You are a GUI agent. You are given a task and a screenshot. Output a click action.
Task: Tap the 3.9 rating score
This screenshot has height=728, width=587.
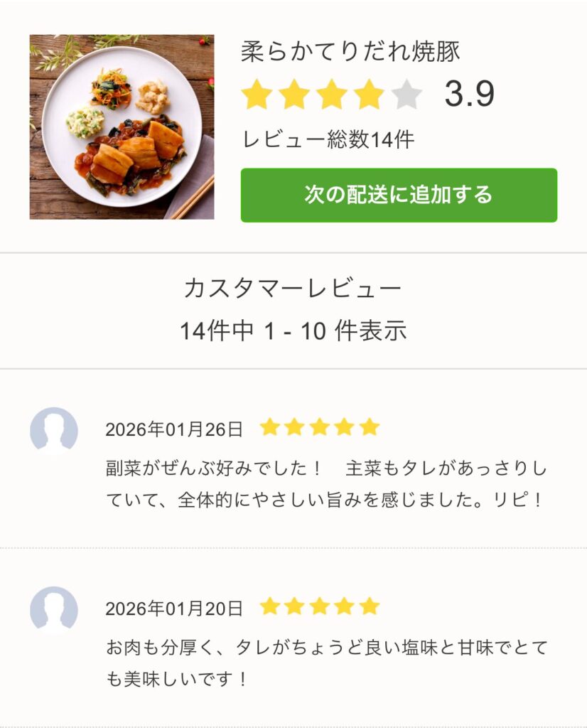point(469,95)
